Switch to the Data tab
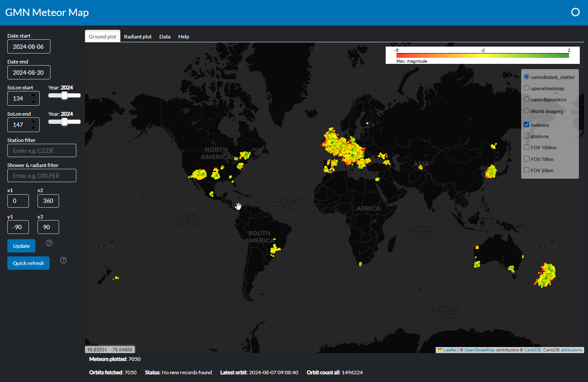This screenshot has height=382, width=588. pos(165,37)
